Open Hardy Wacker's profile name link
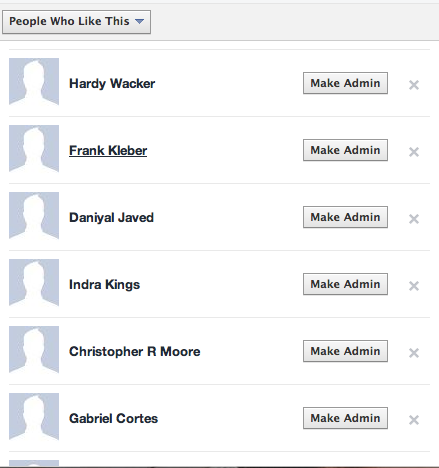The height and width of the screenshot is (468, 439). (112, 84)
